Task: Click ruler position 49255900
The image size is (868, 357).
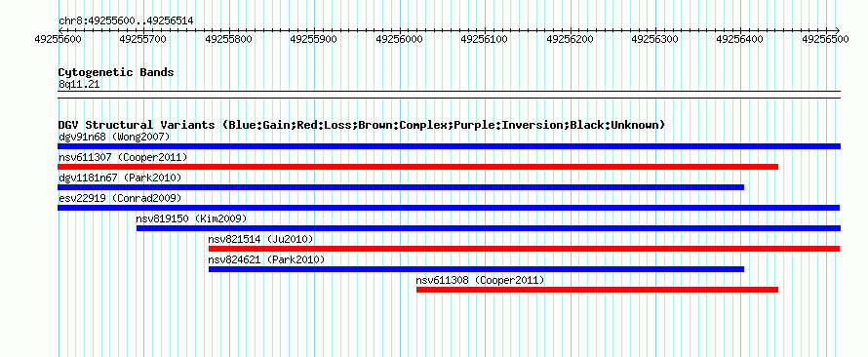Action: coord(314,39)
